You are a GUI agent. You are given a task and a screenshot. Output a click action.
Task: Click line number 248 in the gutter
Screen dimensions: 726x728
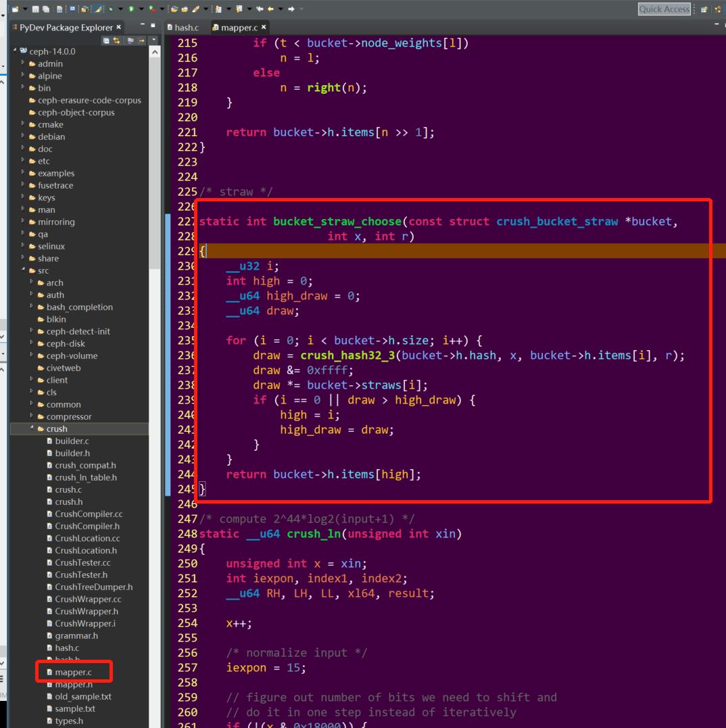[x=187, y=534]
